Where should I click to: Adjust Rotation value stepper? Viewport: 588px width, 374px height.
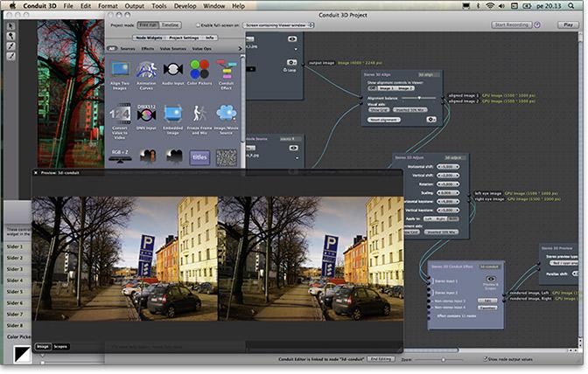[448, 184]
